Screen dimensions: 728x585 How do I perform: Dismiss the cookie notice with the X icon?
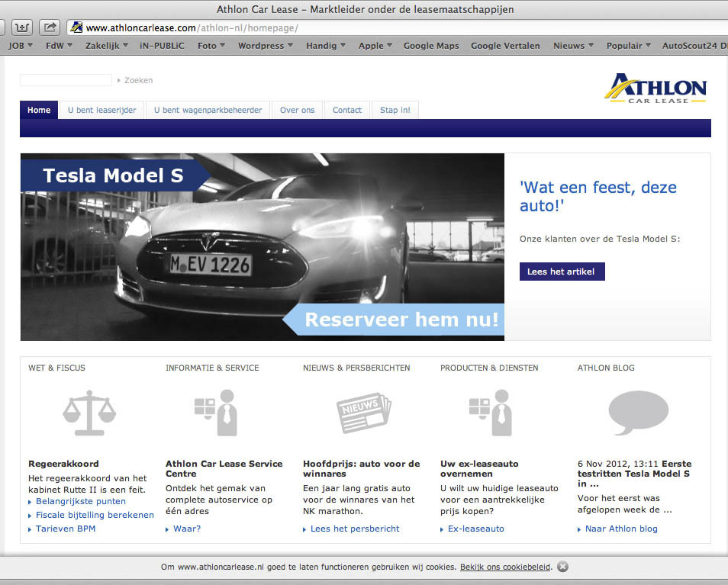(562, 567)
